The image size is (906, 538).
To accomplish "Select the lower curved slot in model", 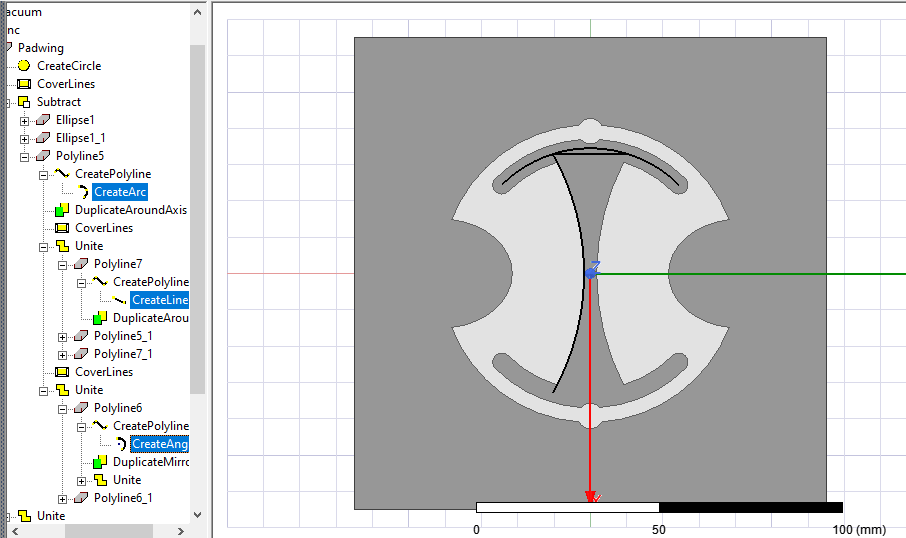I will pyautogui.click(x=590, y=381).
